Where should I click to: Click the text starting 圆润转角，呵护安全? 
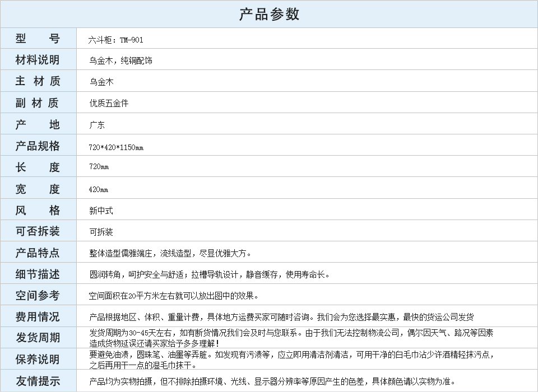(209, 274)
